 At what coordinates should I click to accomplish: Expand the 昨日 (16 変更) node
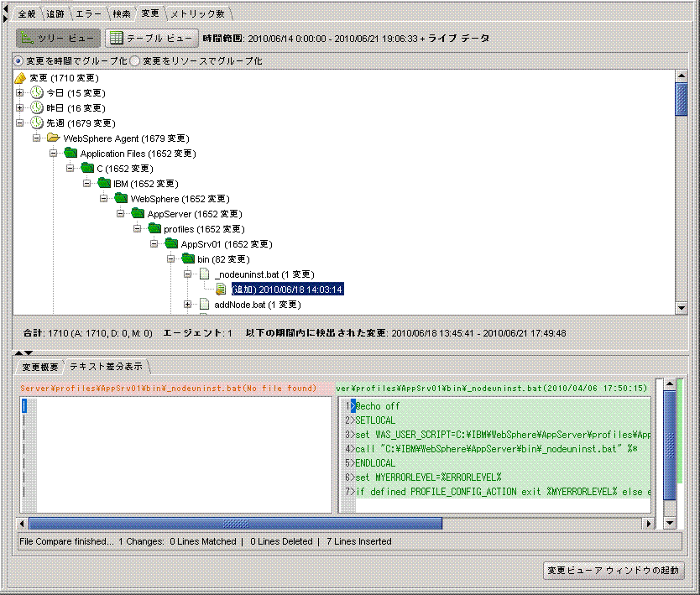19,108
